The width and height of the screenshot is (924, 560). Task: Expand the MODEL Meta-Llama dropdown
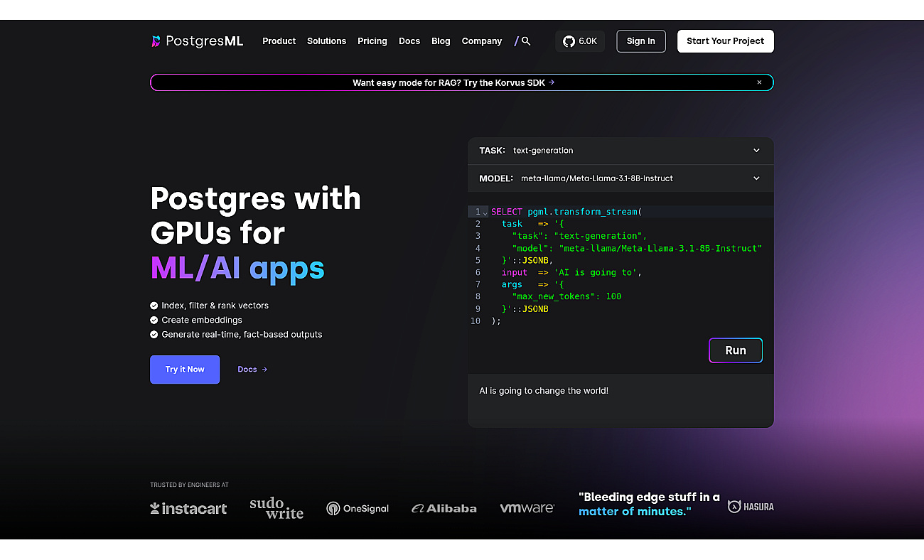pyautogui.click(x=621, y=178)
